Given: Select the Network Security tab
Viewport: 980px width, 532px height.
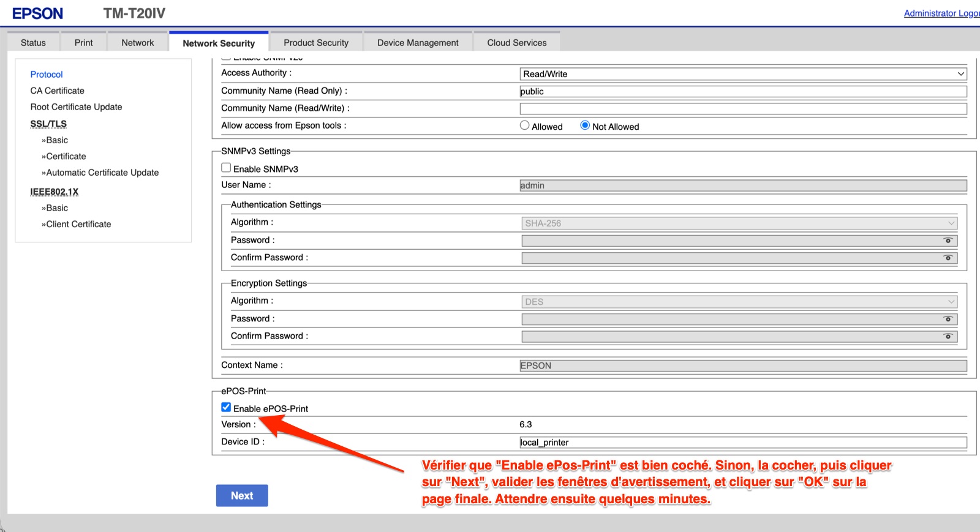Looking at the screenshot, I should 219,43.
